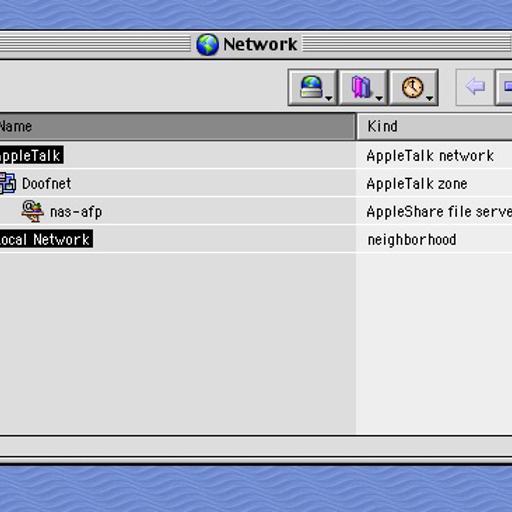Image resolution: width=512 pixels, height=512 pixels.
Task: Go back with the left arrow button
Action: point(475,87)
